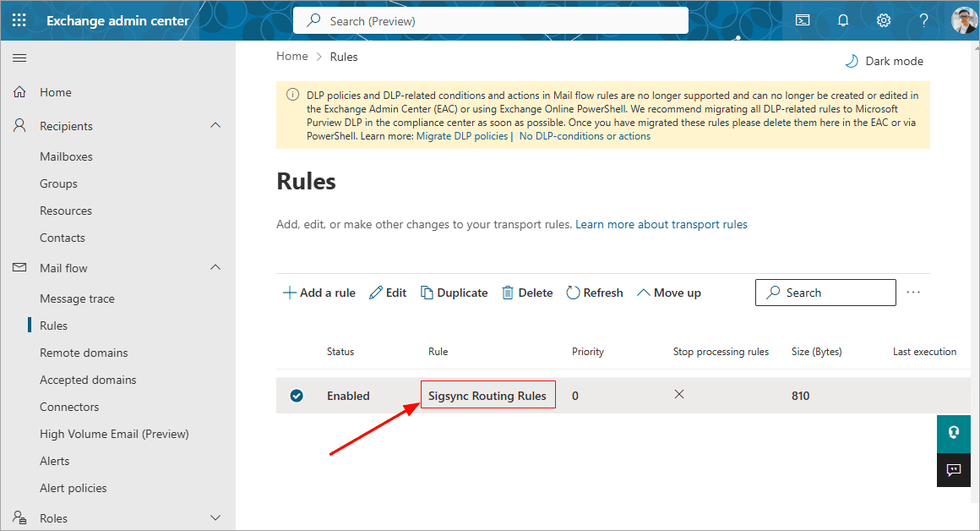
Task: Click the priority value 0
Action: pyautogui.click(x=575, y=396)
